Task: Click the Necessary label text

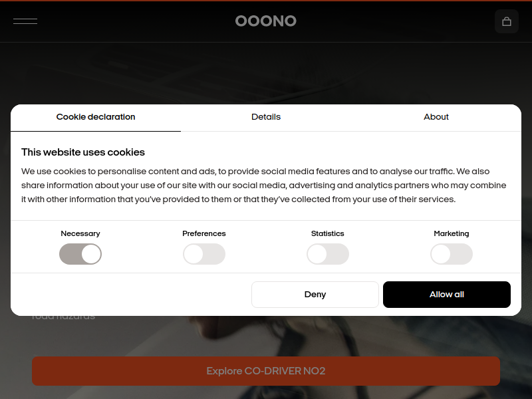Action: [x=80, y=233]
